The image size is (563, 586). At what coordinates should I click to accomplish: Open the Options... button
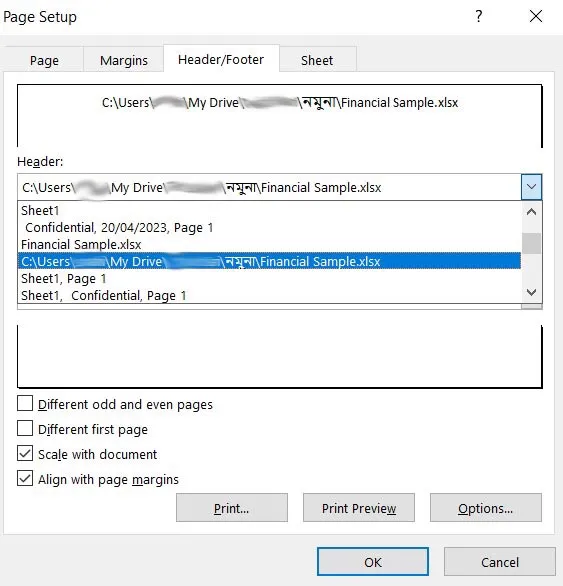pos(486,508)
